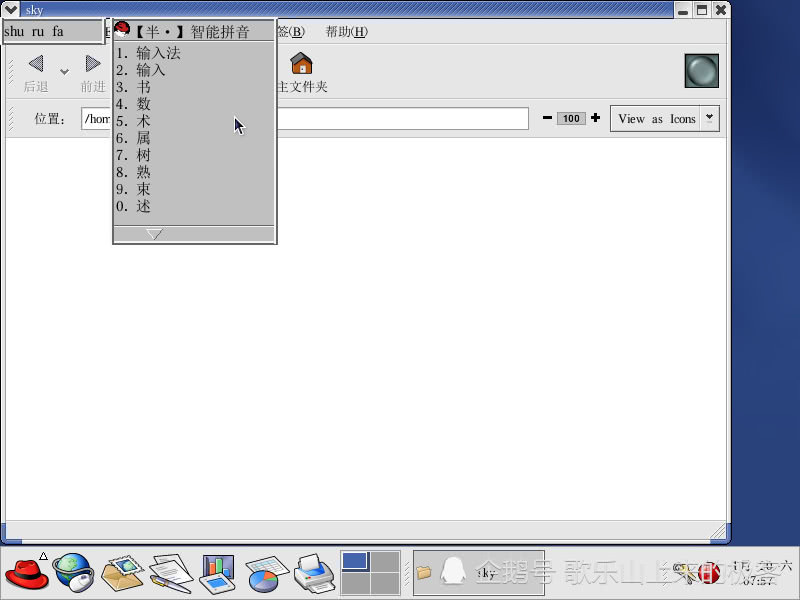Zoom out with the minus icon
Screen dimensions: 800x600
click(x=547, y=118)
